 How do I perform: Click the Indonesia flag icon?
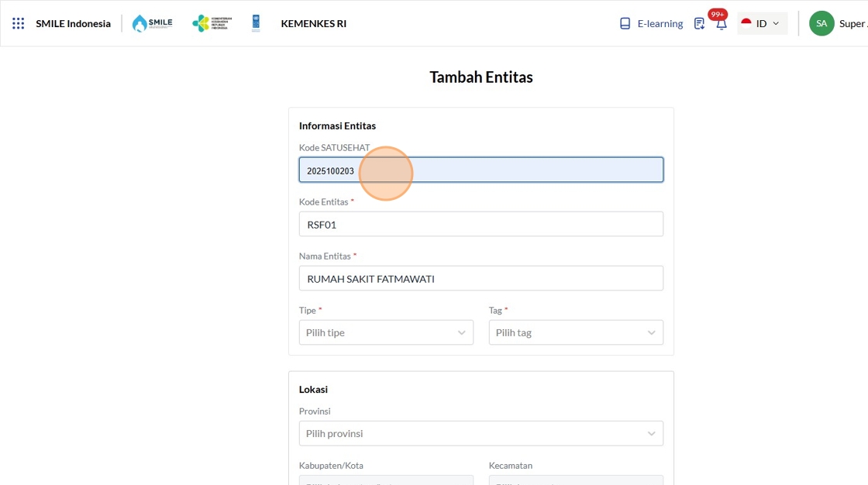click(746, 23)
